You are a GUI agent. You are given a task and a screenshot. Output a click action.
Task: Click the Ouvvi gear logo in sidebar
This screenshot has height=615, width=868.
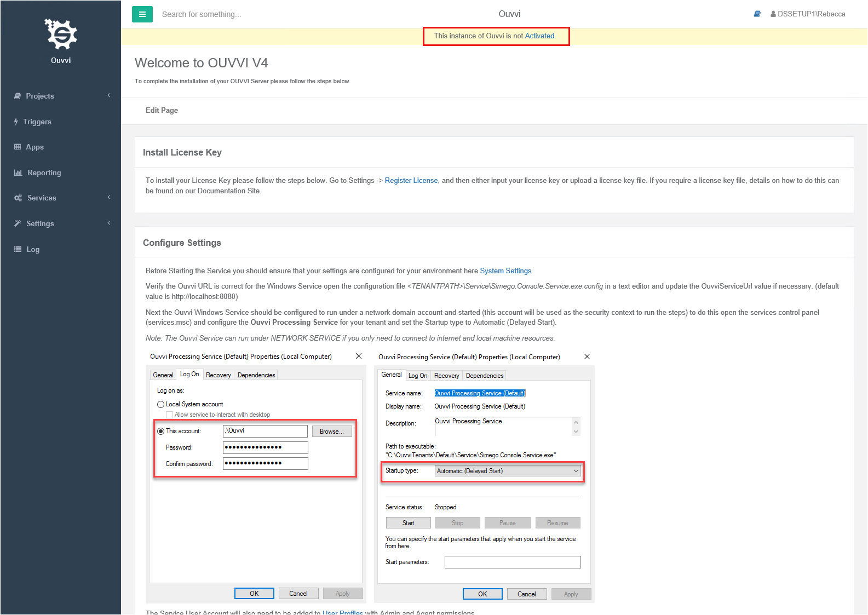pyautogui.click(x=61, y=34)
